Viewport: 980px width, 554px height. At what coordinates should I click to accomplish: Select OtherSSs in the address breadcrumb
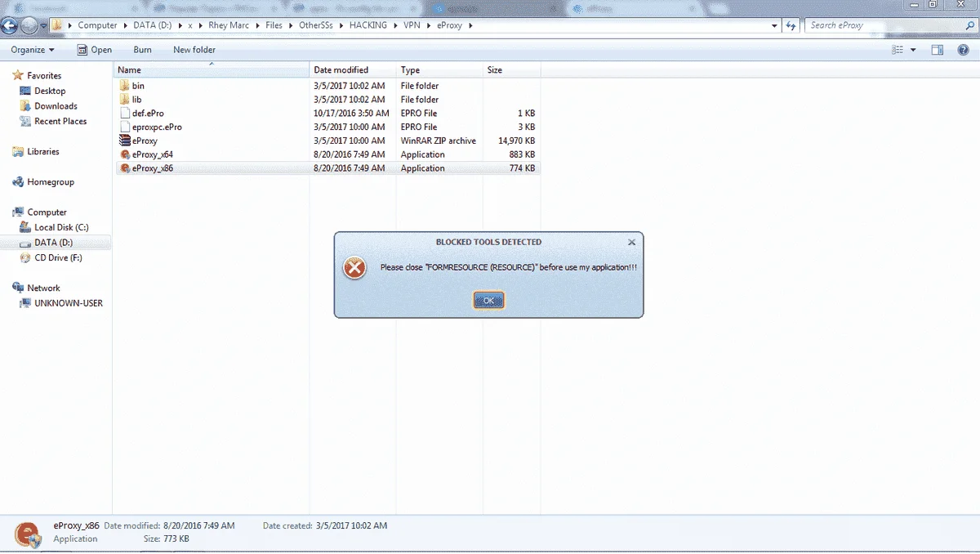pos(317,25)
